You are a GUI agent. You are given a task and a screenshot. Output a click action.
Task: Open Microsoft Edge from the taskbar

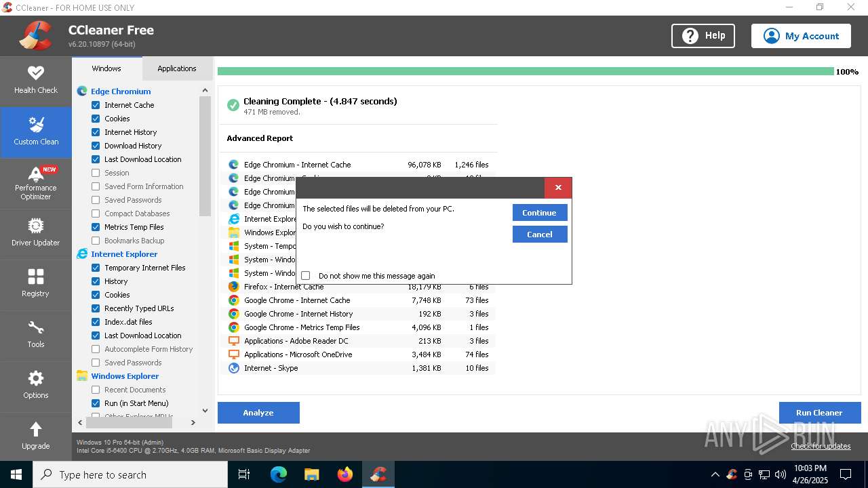click(279, 474)
